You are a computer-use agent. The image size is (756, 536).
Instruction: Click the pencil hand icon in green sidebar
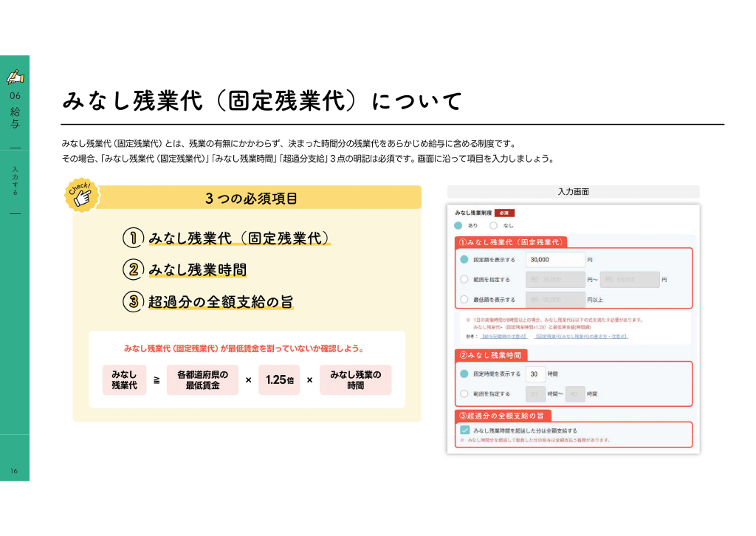coord(15,77)
